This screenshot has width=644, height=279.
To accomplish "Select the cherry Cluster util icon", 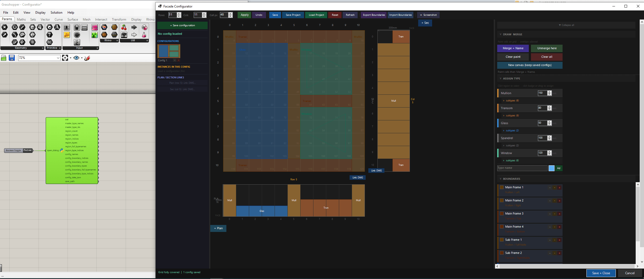I will (124, 27).
